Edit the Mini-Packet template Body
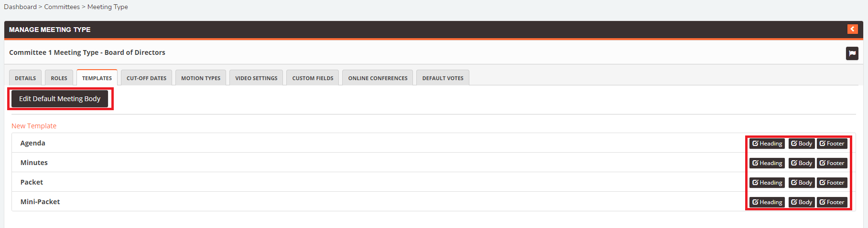 (x=801, y=202)
